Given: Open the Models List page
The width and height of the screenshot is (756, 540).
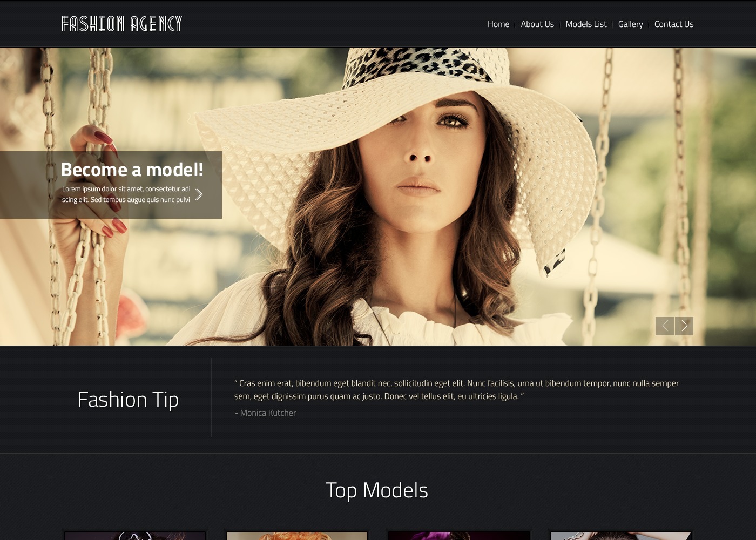Looking at the screenshot, I should [x=585, y=24].
